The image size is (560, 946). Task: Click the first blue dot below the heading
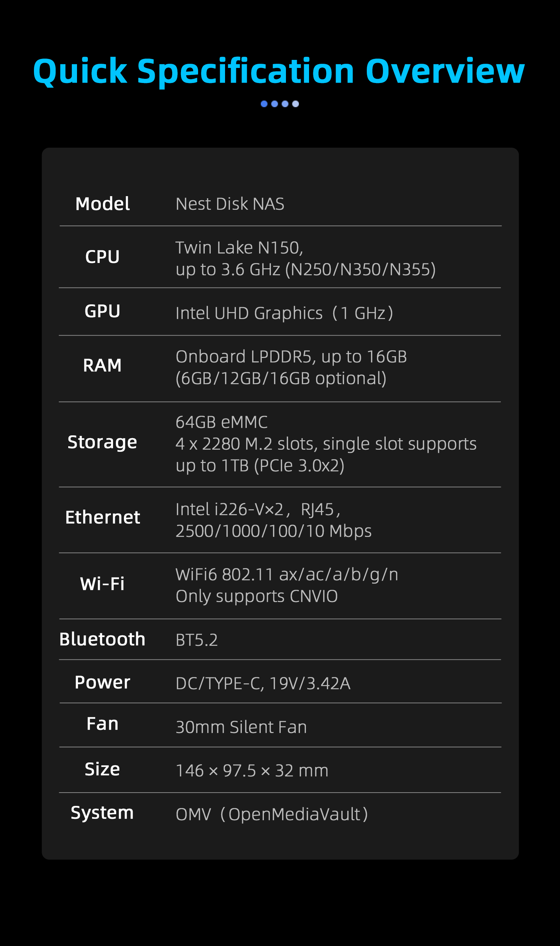pyautogui.click(x=264, y=104)
